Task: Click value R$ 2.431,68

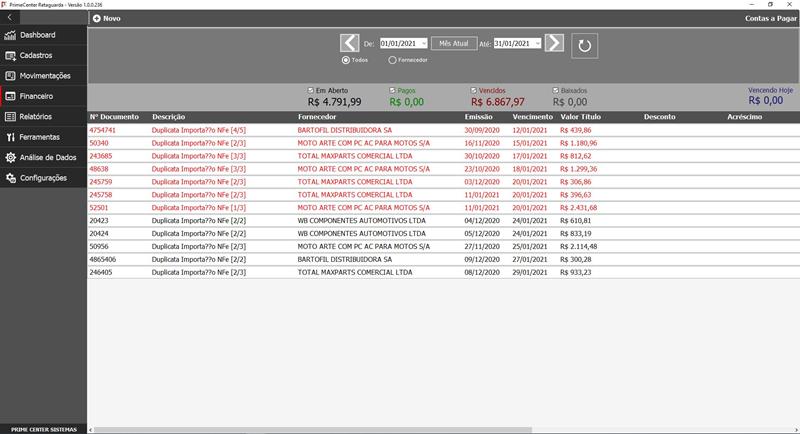Action: click(x=579, y=208)
